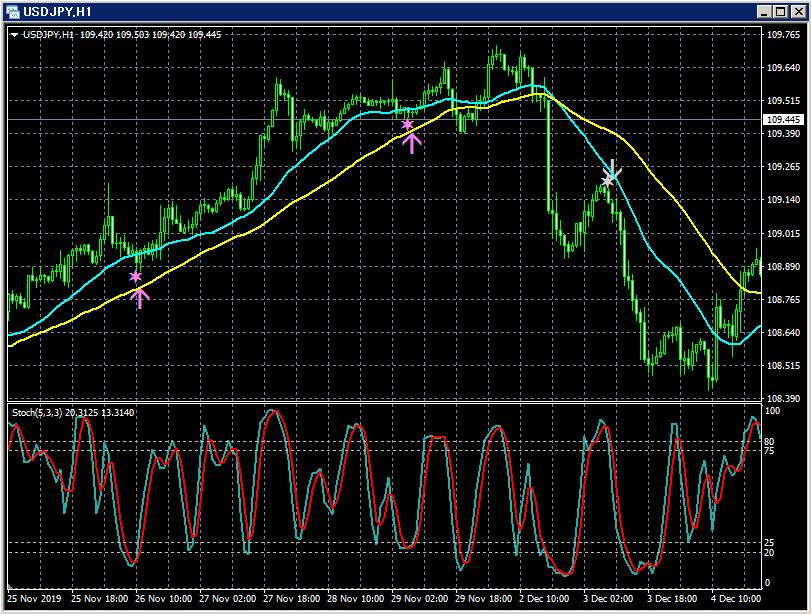
Task: Click the 108.640 price scale value
Action: (783, 333)
